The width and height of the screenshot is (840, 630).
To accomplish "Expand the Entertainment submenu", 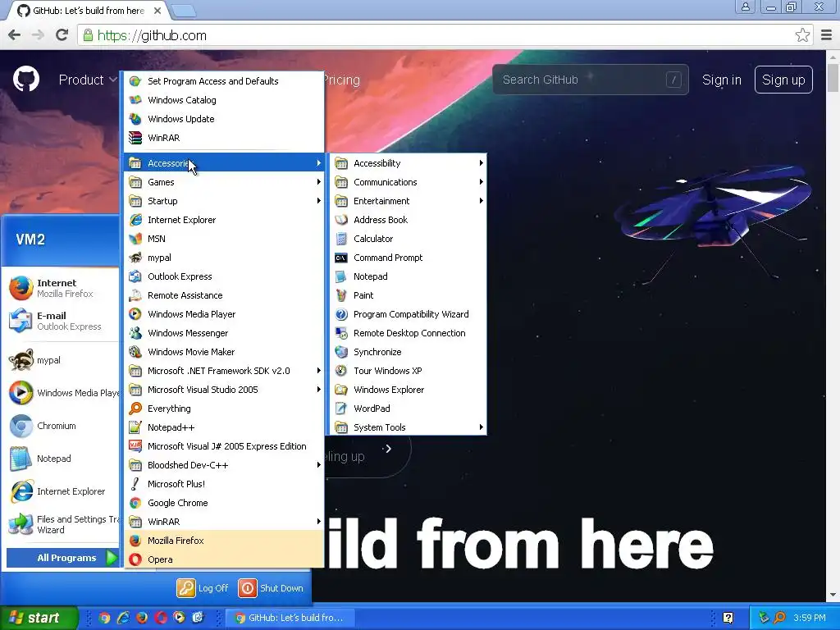I will click(x=407, y=201).
